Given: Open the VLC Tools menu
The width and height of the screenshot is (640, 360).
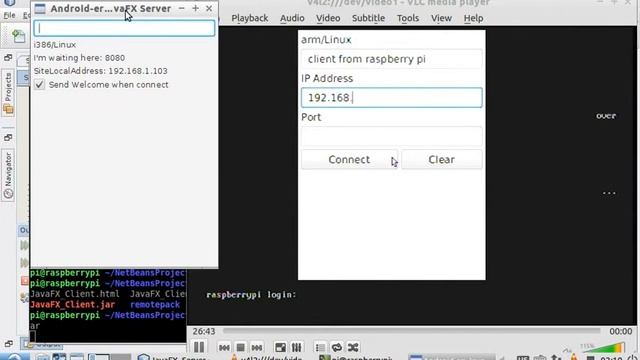Looking at the screenshot, I should [408, 18].
